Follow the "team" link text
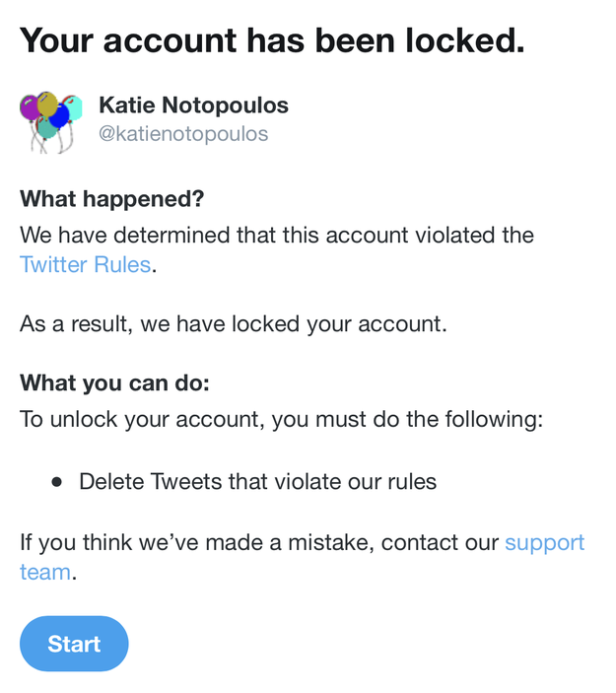Image resolution: width=616 pixels, height=693 pixels. click(x=45, y=572)
